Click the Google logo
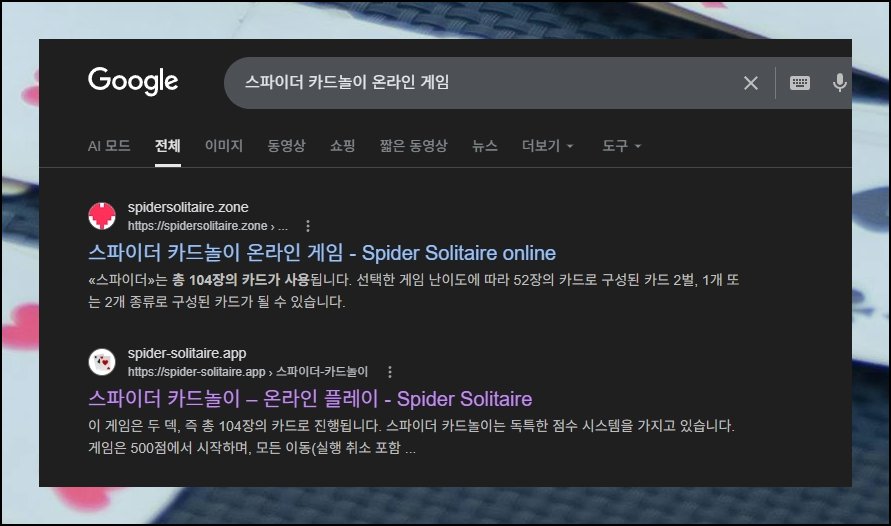The image size is (891, 526). [133, 81]
